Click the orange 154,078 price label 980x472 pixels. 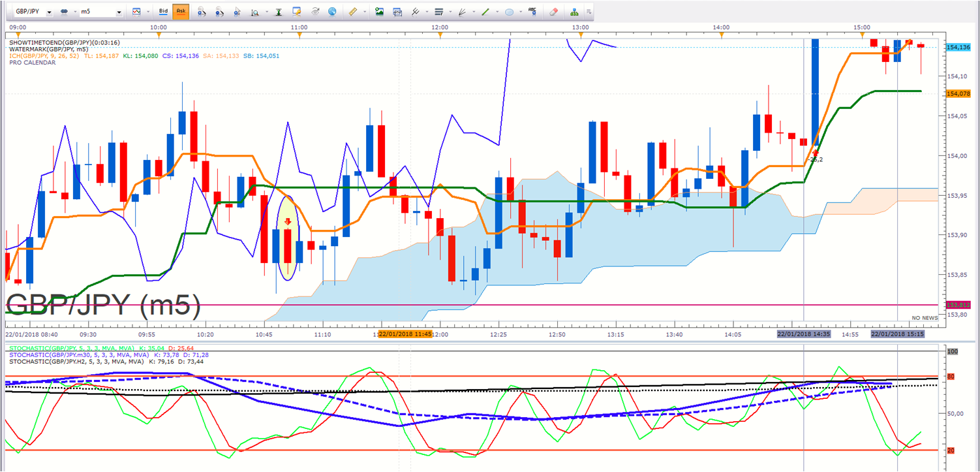(958, 94)
